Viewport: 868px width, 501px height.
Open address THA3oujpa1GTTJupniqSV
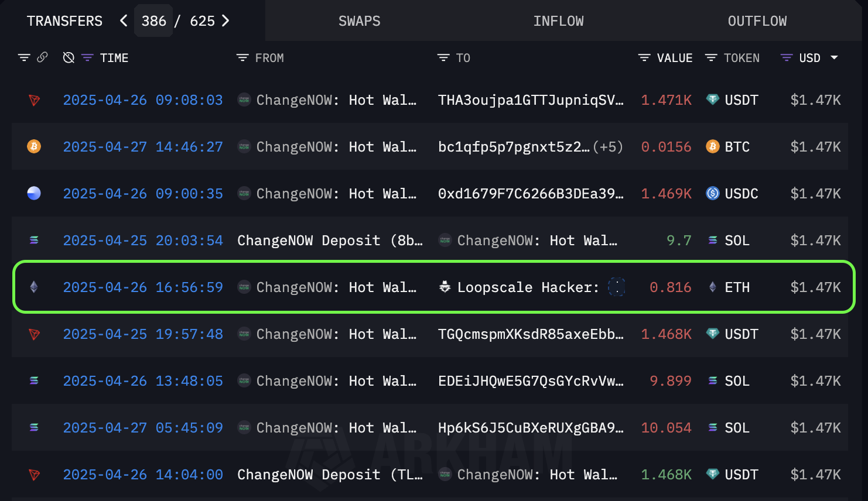pos(530,100)
